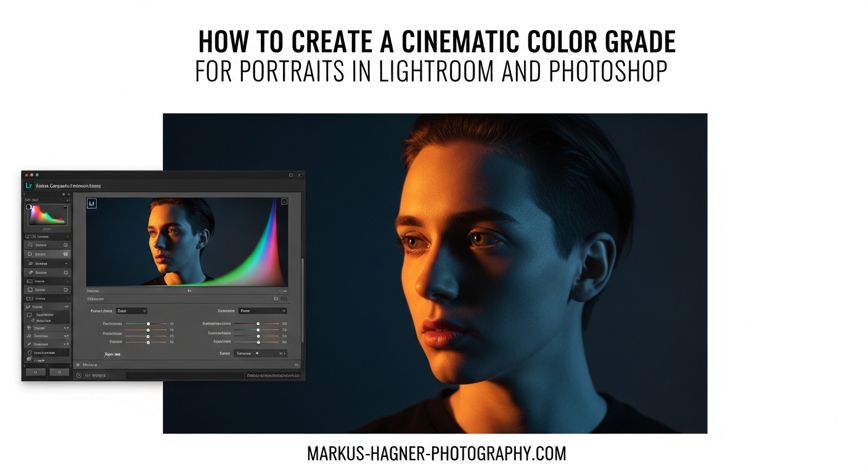Click the yellow minimize button of the Lightroom window
Screen dimensions: 868x473
pos(31,175)
